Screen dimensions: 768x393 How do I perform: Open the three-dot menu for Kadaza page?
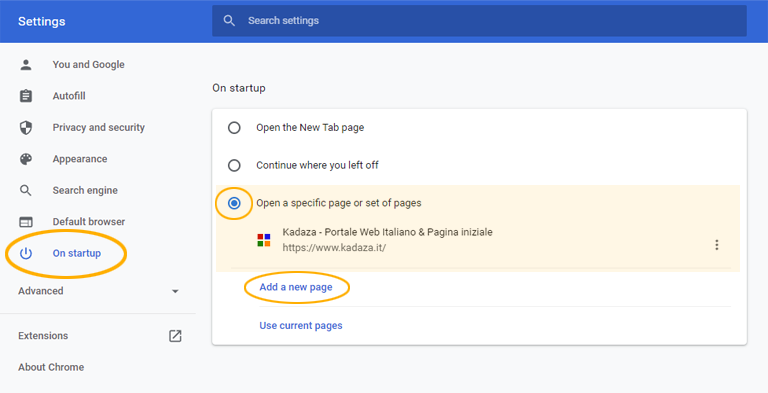click(717, 245)
